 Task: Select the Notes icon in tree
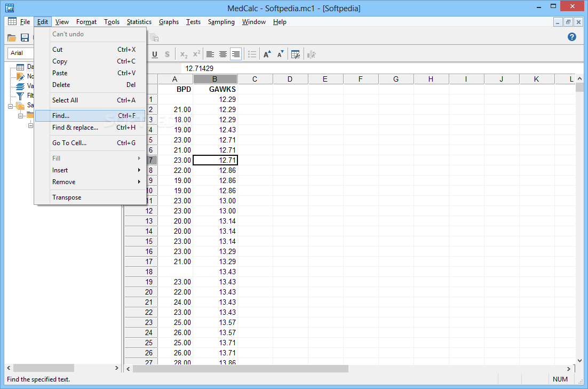pyautogui.click(x=20, y=76)
